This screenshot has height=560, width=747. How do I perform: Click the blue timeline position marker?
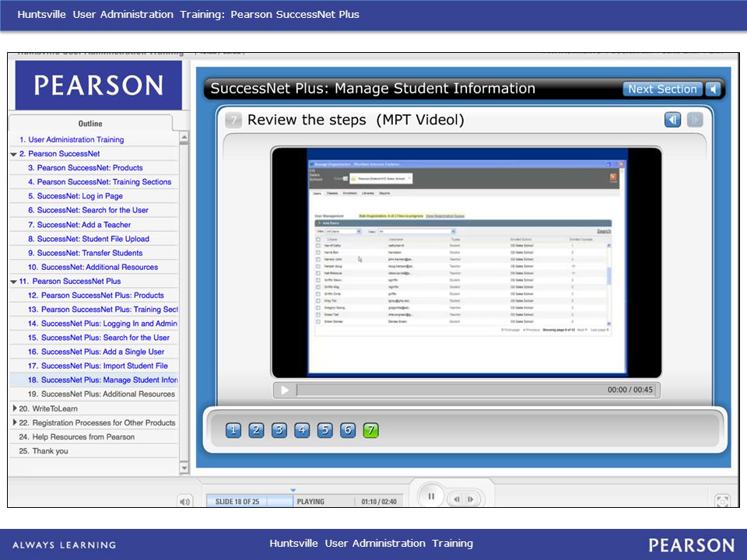(293, 490)
